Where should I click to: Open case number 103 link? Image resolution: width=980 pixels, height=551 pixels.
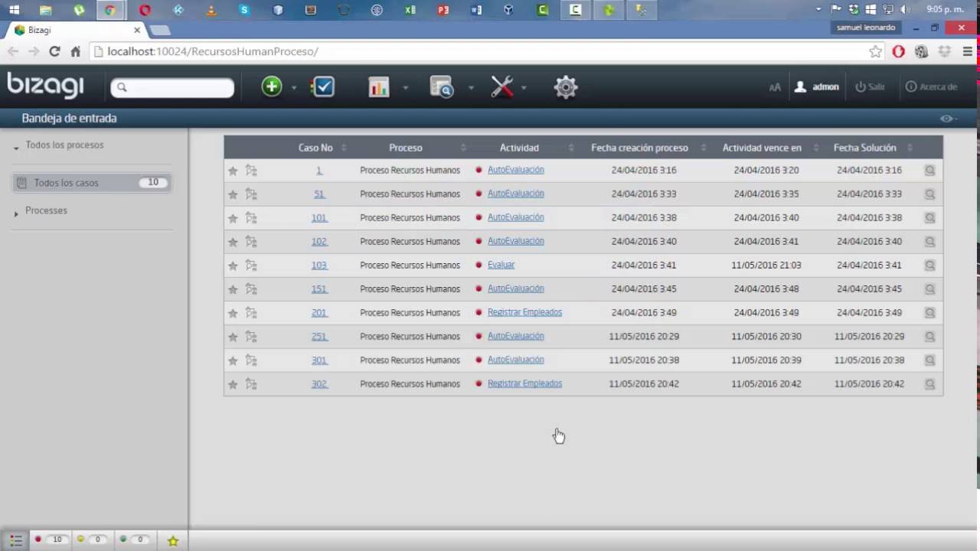pyautogui.click(x=318, y=266)
